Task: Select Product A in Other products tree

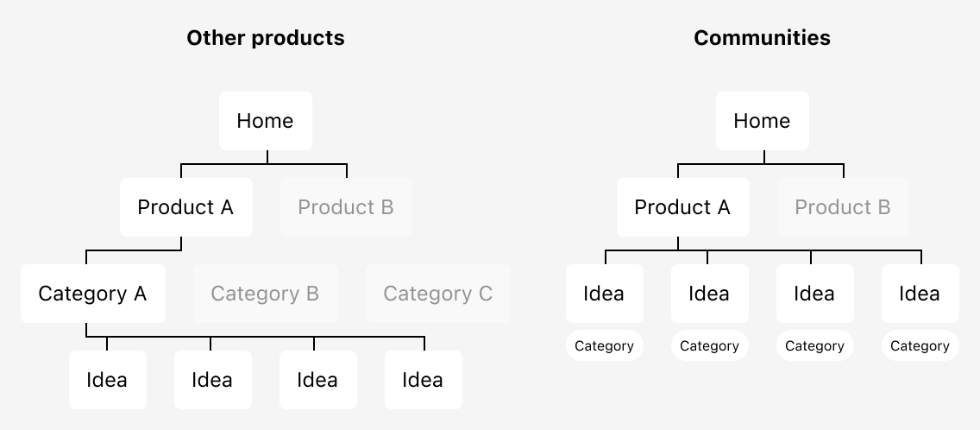Action: [x=185, y=207]
